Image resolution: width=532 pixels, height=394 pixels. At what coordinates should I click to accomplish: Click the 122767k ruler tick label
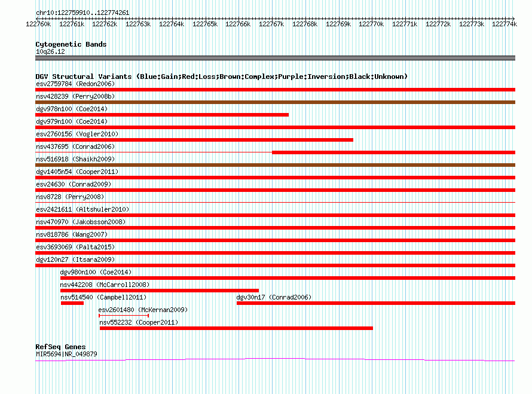271,24
